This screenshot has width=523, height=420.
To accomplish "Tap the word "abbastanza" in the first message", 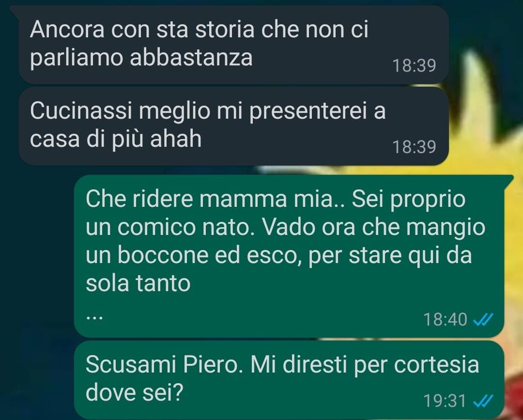I will click(191, 57).
